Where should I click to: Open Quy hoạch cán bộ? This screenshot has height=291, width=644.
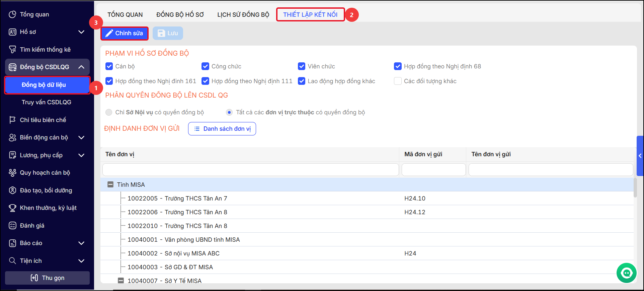[45, 173]
